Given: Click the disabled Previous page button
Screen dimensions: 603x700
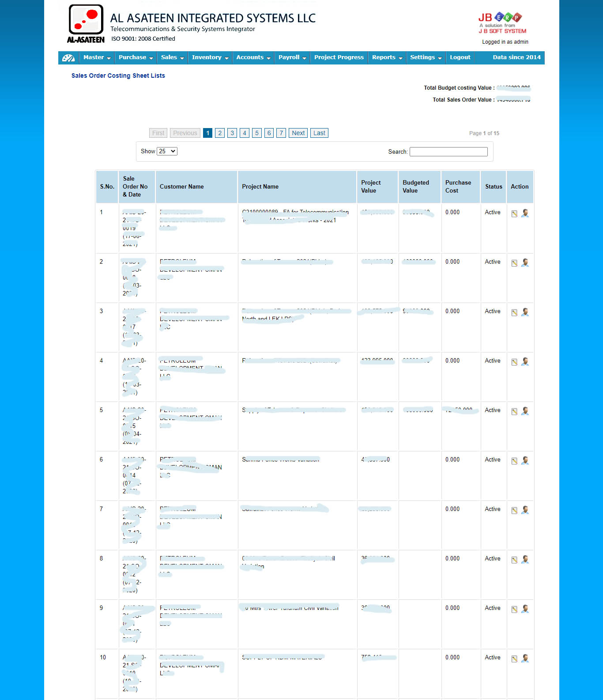Looking at the screenshot, I should (x=185, y=133).
